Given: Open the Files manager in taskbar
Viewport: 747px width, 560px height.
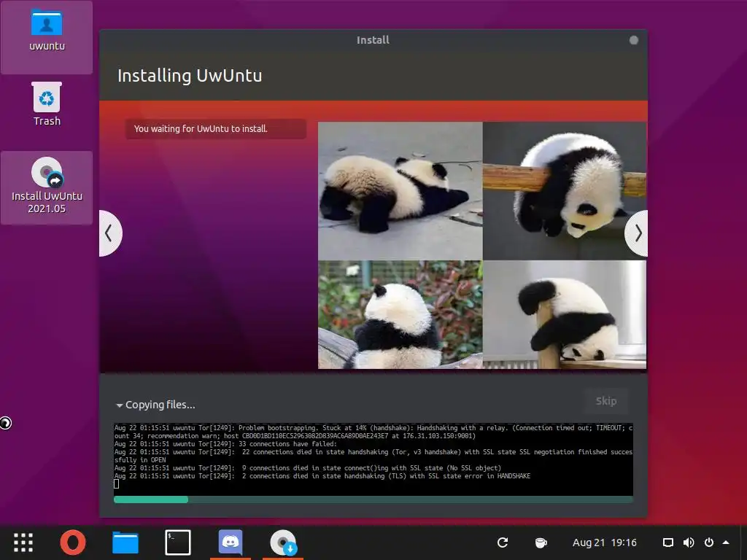Looking at the screenshot, I should tap(125, 542).
